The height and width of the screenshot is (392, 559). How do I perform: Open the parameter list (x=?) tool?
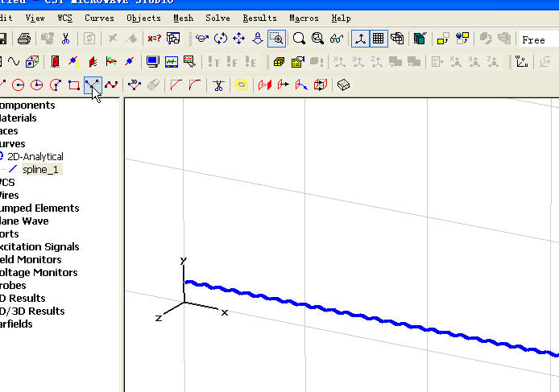pyautogui.click(x=154, y=39)
